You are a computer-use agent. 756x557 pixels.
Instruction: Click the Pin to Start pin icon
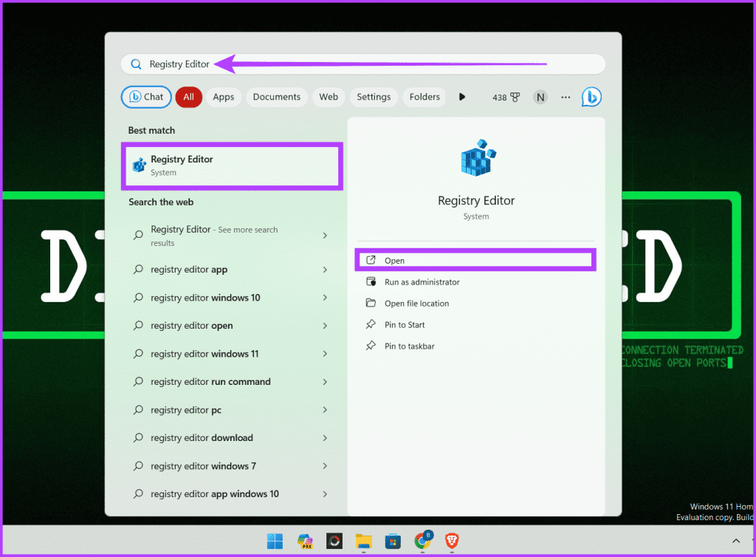371,324
